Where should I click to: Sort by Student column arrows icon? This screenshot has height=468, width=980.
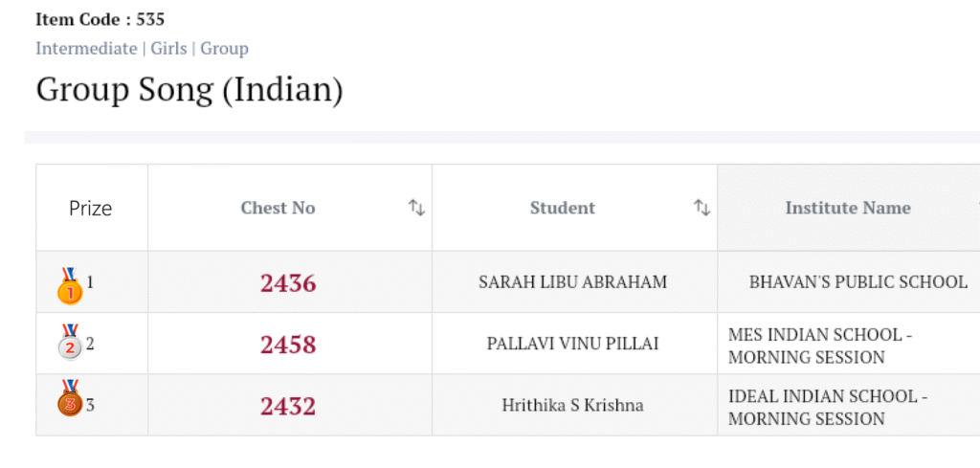coord(702,208)
